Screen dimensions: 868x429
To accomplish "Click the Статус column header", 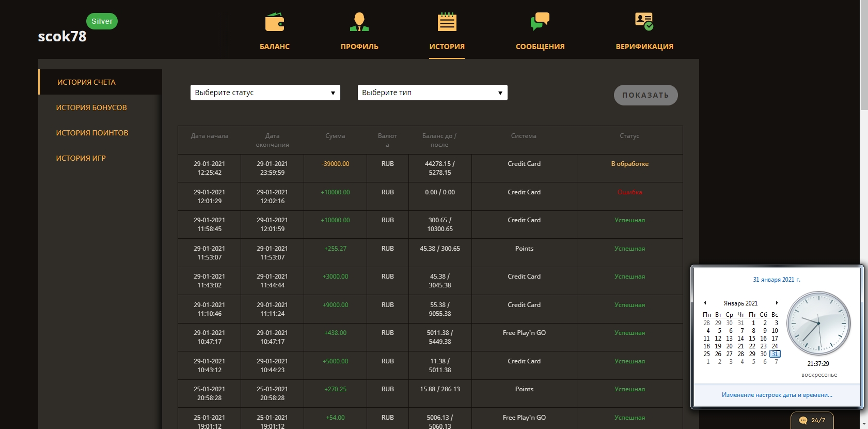I will pyautogui.click(x=629, y=136).
